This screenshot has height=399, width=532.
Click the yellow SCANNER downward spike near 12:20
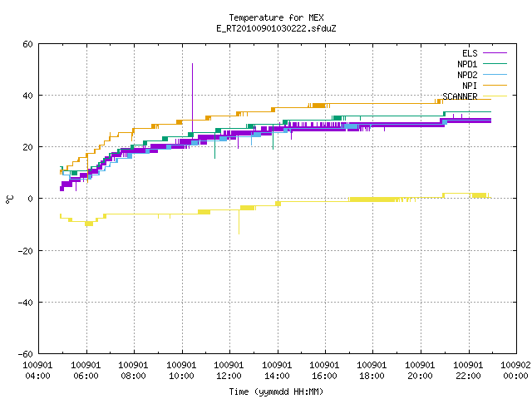coord(239,222)
